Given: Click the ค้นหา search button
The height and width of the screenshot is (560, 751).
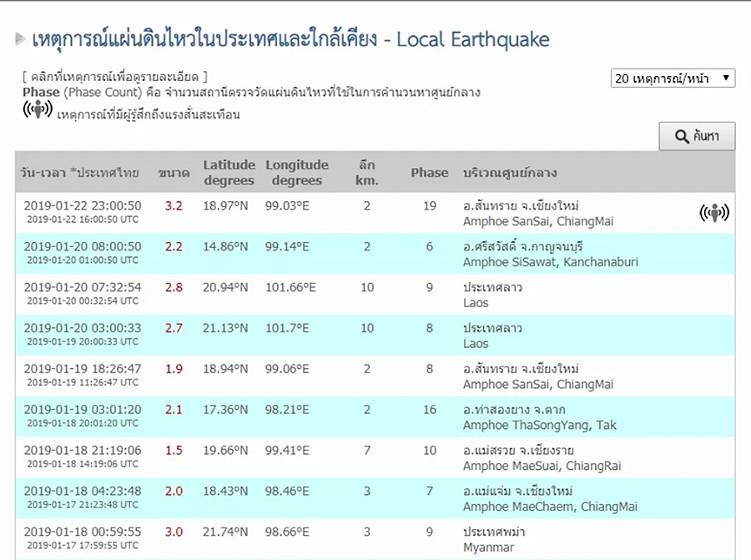Looking at the screenshot, I should (x=697, y=136).
